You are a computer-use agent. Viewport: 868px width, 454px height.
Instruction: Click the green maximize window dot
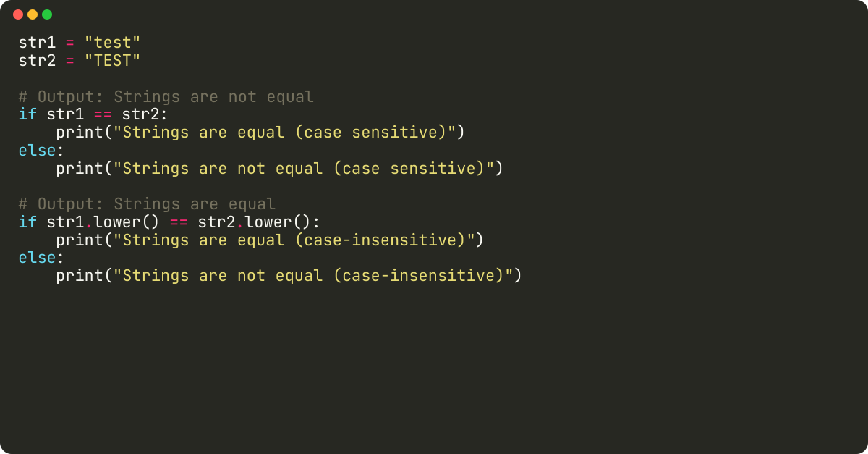click(x=47, y=14)
